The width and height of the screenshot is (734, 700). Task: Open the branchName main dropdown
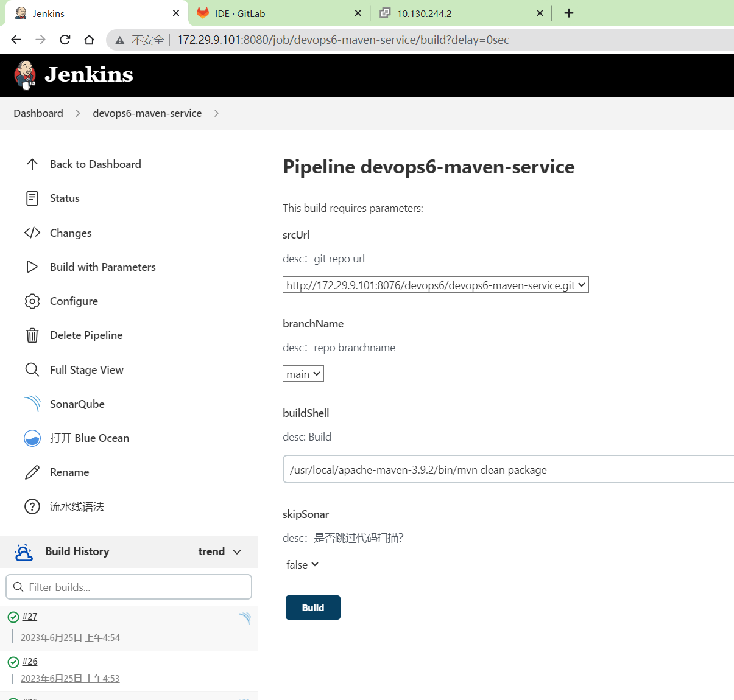303,374
